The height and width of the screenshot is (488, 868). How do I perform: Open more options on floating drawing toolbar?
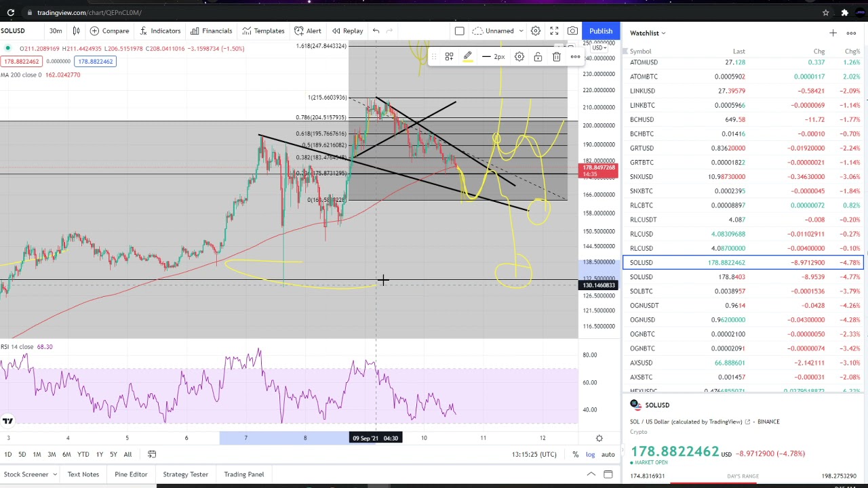coord(575,57)
